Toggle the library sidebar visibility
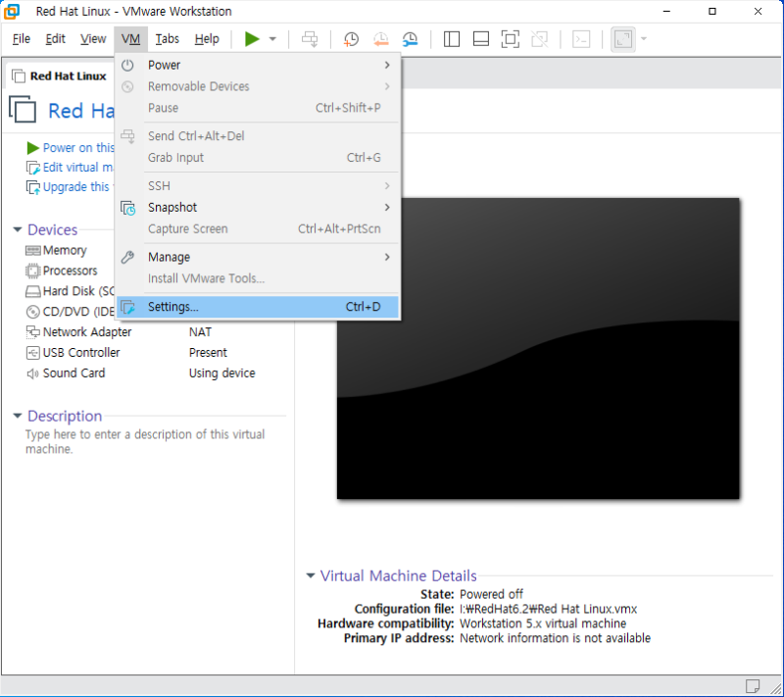The image size is (784, 697). click(451, 39)
